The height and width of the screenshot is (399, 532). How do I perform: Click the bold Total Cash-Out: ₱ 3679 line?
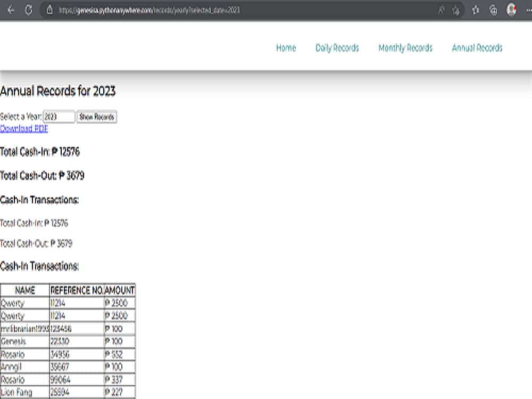pos(42,176)
